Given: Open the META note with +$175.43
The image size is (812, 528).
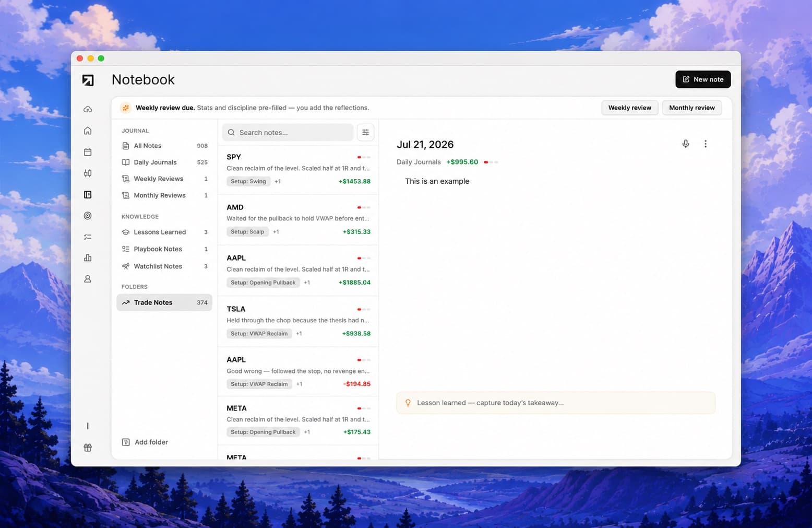Looking at the screenshot, I should pos(298,420).
